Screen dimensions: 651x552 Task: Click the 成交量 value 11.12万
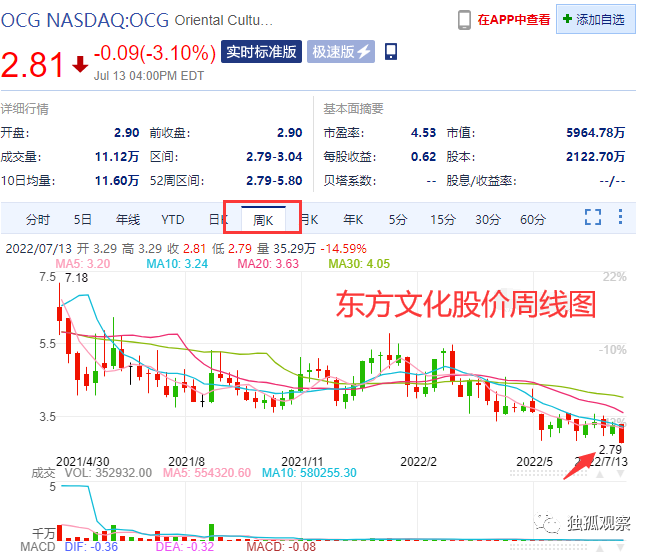click(117, 157)
